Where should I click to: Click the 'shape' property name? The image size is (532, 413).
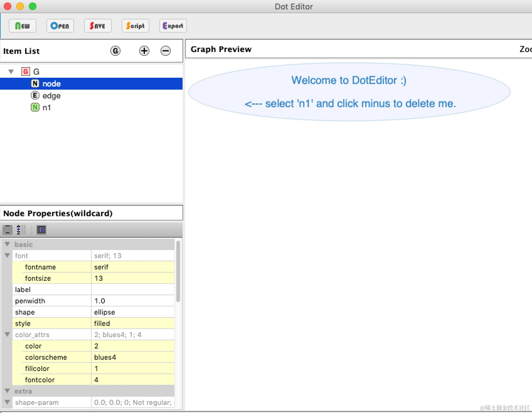coord(25,312)
